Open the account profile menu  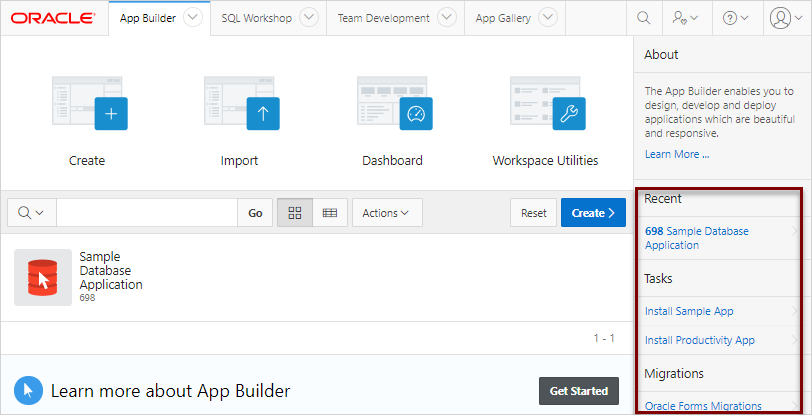pyautogui.click(x=786, y=18)
